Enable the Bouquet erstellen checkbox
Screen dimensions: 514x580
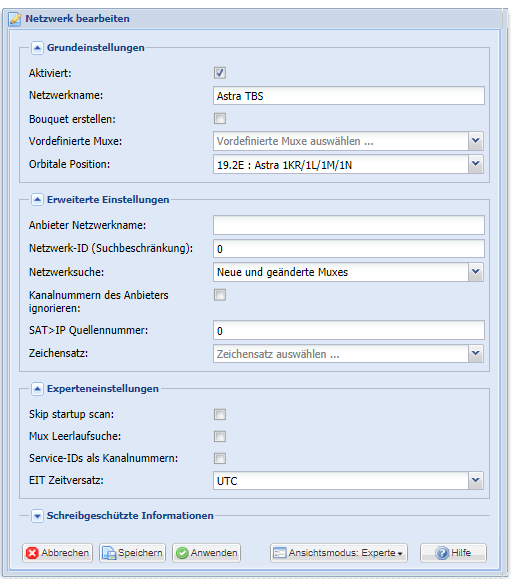[220, 119]
